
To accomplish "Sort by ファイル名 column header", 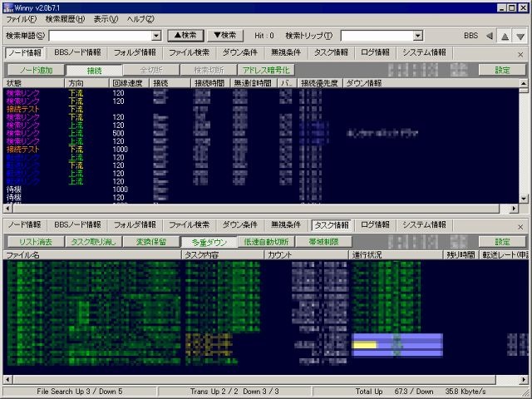I will pos(92,255).
